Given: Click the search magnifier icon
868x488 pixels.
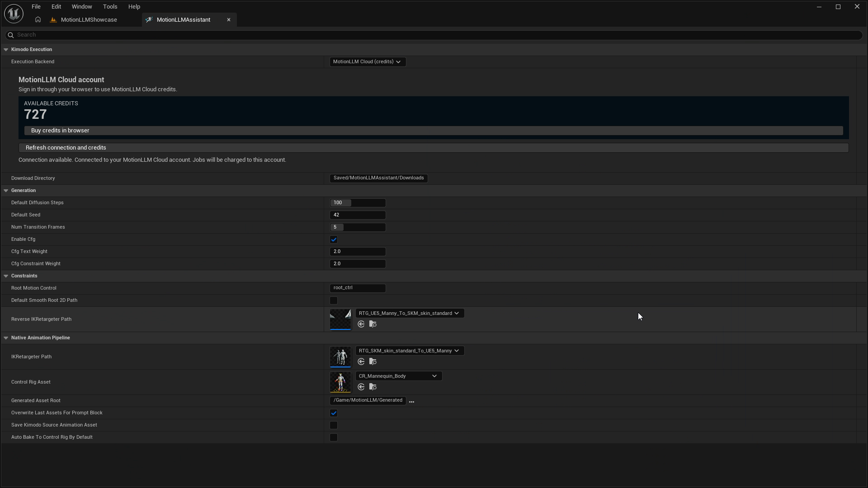Looking at the screenshot, I should 11,35.
